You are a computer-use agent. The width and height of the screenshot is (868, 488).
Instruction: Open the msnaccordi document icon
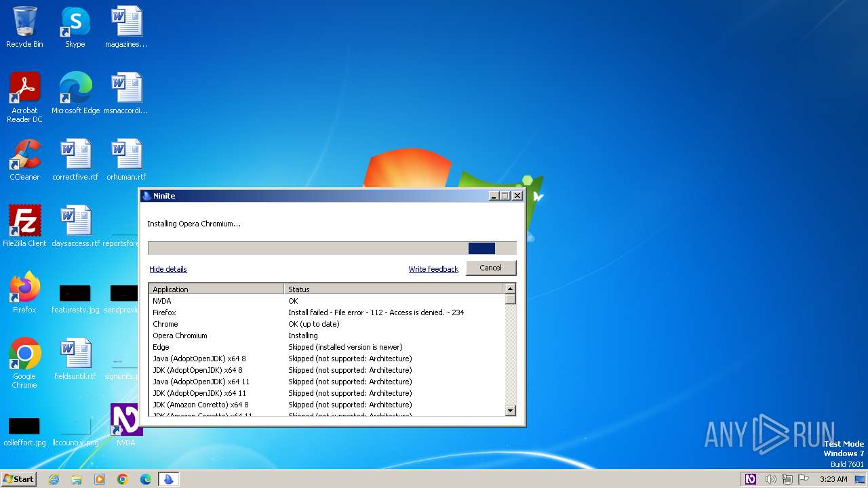(x=126, y=93)
